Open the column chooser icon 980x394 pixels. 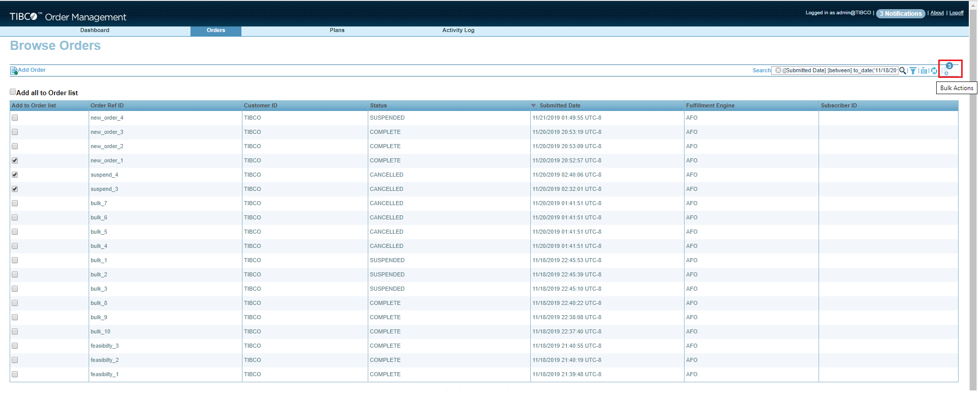point(924,71)
